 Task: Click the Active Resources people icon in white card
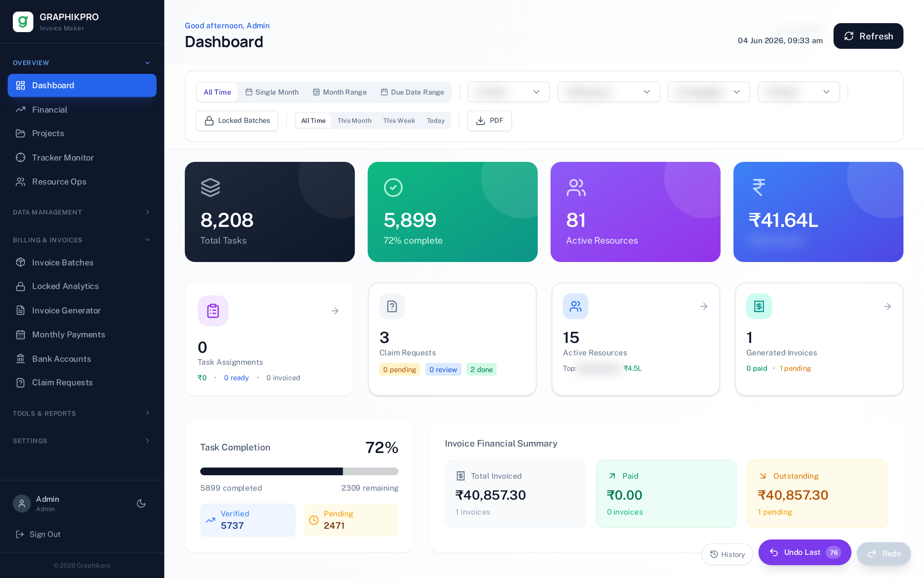click(575, 307)
